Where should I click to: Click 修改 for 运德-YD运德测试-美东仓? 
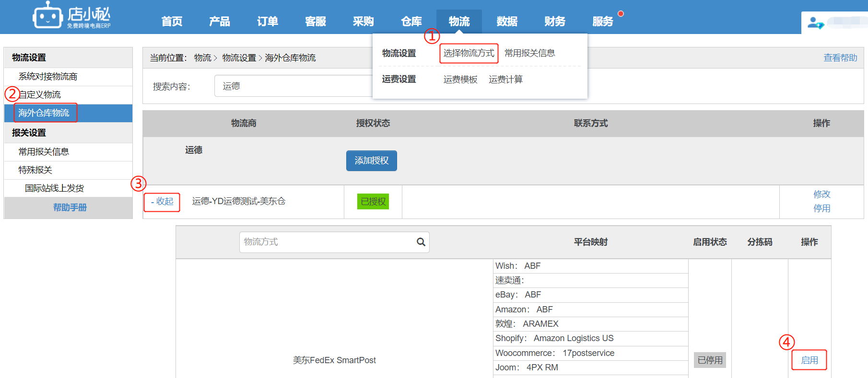tap(822, 194)
